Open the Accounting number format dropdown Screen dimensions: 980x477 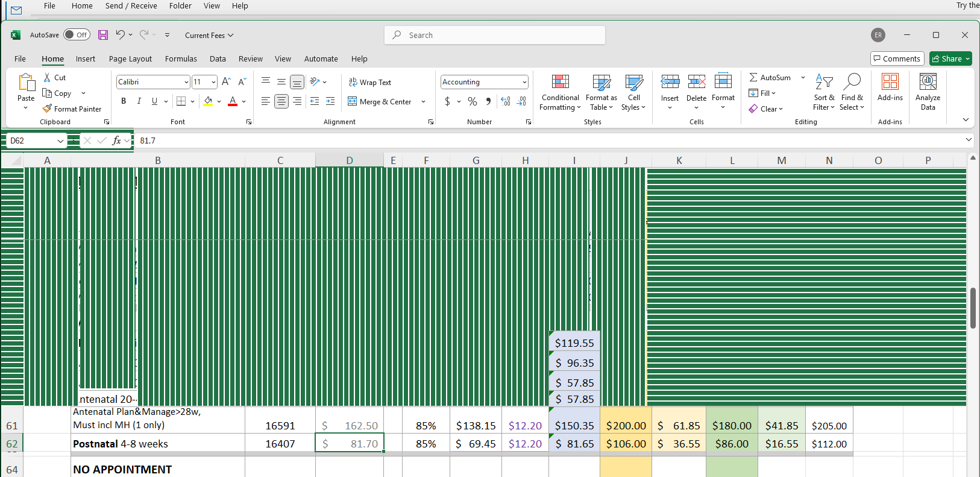click(x=524, y=82)
